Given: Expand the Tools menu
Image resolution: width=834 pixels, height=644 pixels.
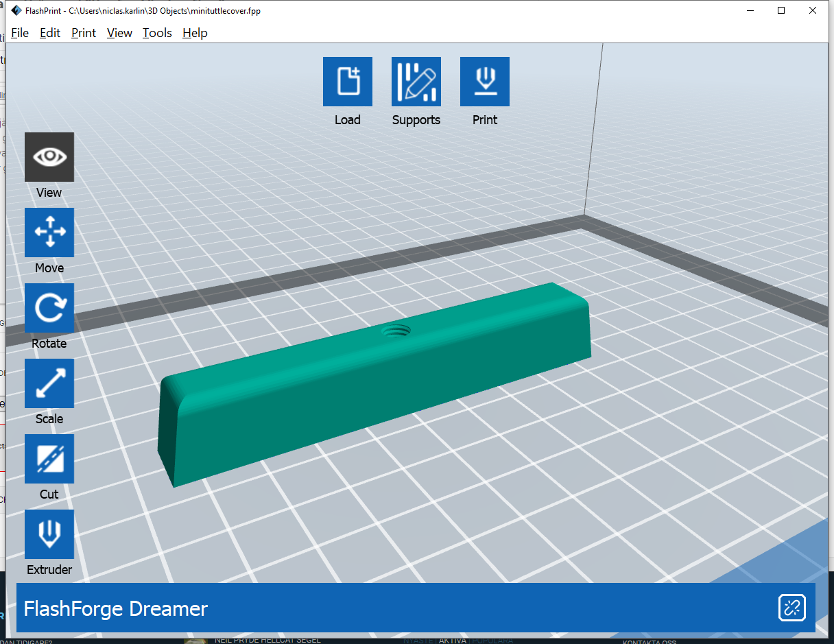Looking at the screenshot, I should pyautogui.click(x=157, y=33).
